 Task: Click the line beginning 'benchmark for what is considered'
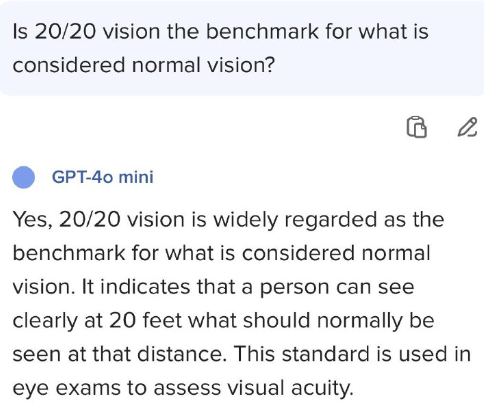coord(221,253)
